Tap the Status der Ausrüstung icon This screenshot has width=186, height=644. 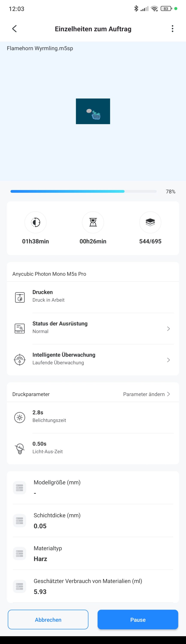click(20, 328)
